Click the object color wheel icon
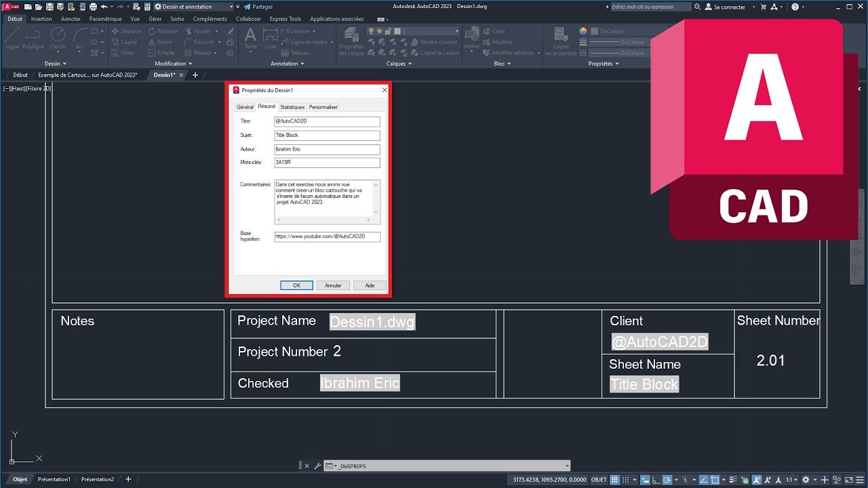The image size is (868, 488). [583, 31]
